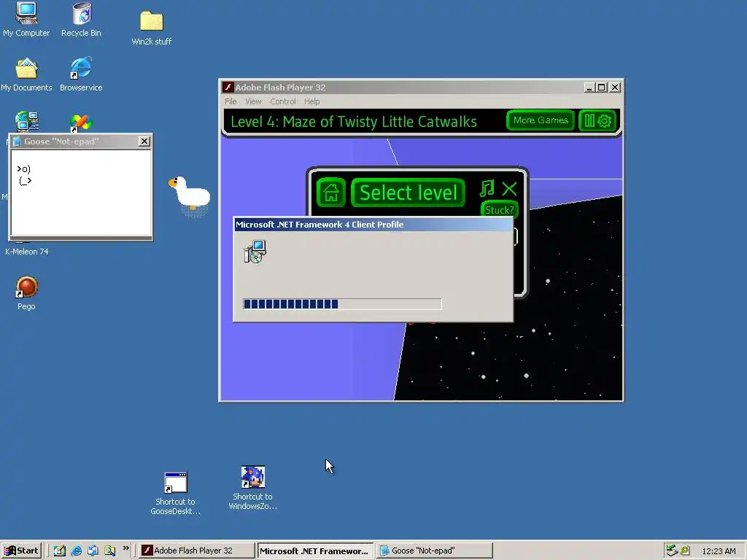Open the Start menu

tap(21, 551)
